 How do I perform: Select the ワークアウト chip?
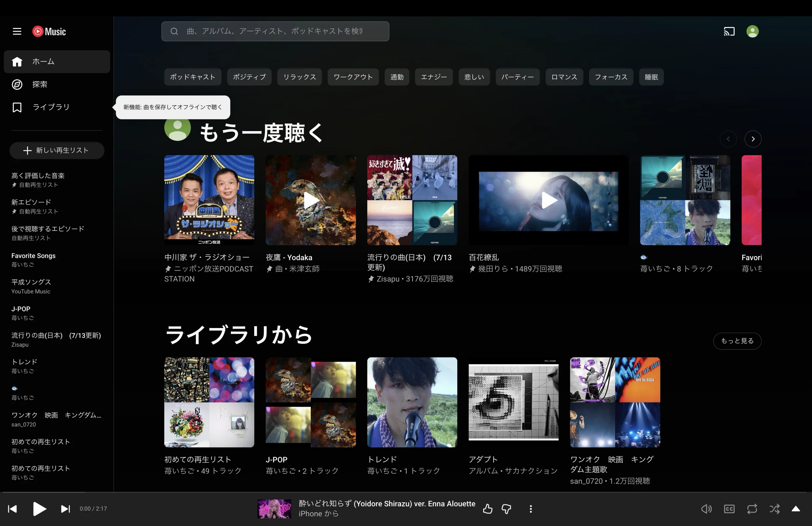[353, 77]
